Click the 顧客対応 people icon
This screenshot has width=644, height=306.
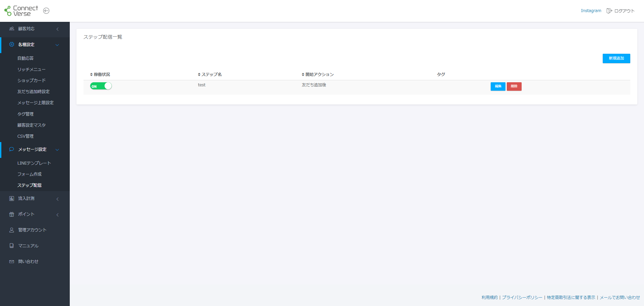(12, 29)
